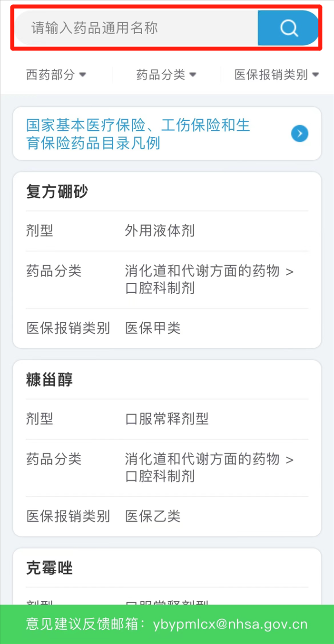Viewport: 334px width, 644px height.
Task: Click the feedback email ybypmlcx@nhsa.gov.cn
Action: 230,624
